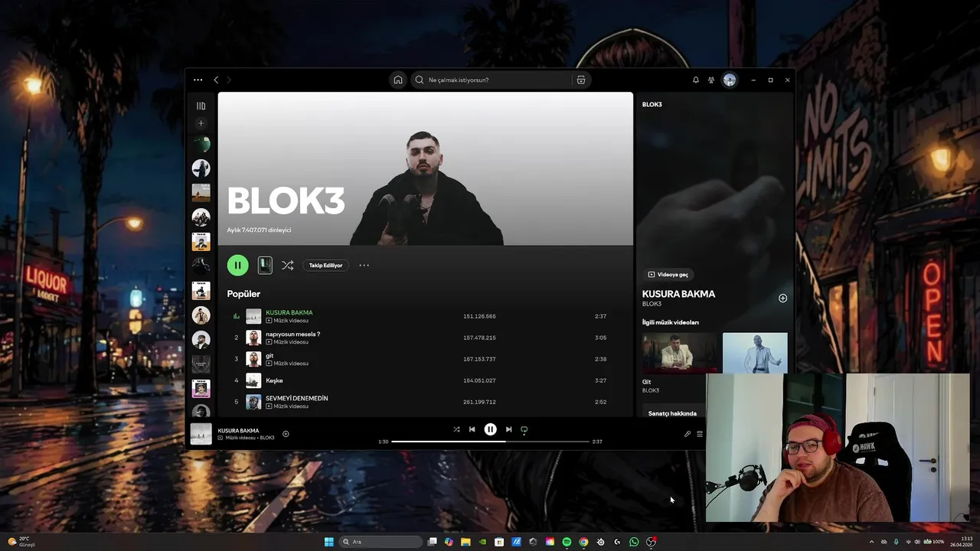
Task: Open weather widget showing 20°C
Action: click(x=20, y=542)
